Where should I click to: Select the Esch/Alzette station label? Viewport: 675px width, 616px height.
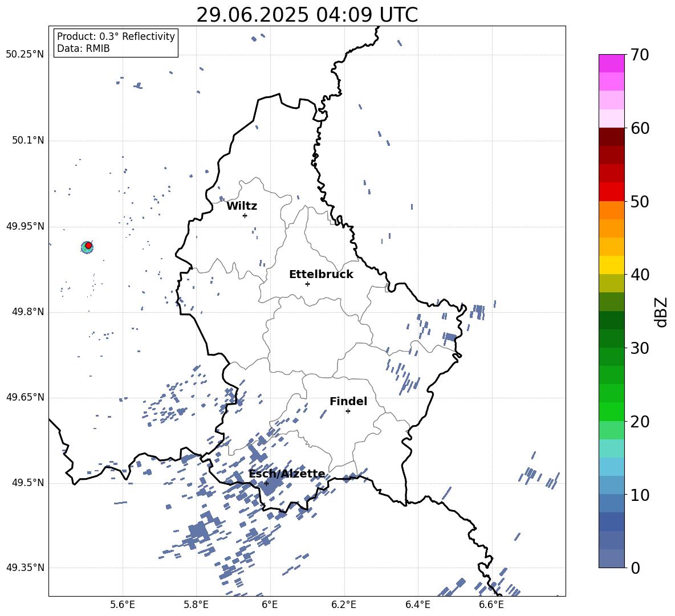[x=287, y=474]
